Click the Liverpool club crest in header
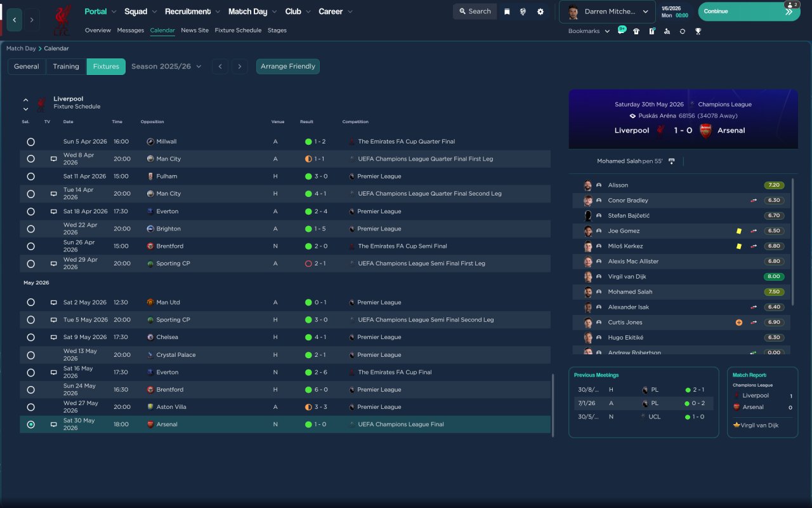 [x=62, y=20]
